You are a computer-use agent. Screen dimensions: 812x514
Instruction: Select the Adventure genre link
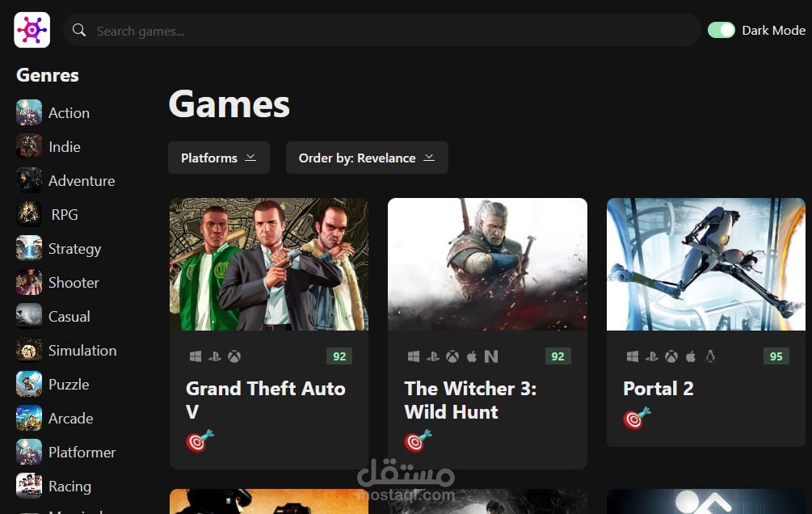click(82, 181)
